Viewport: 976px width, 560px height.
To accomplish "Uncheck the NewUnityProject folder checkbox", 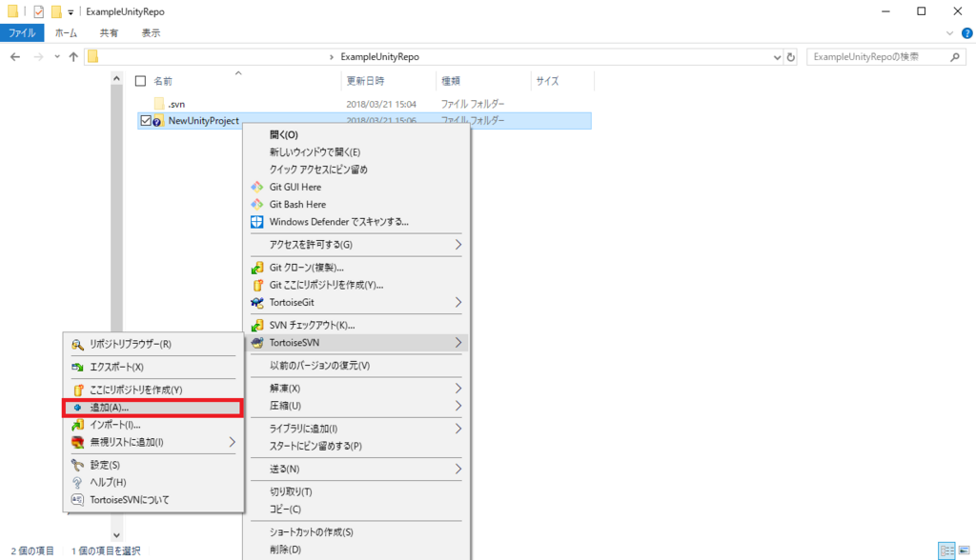I will pyautogui.click(x=145, y=121).
